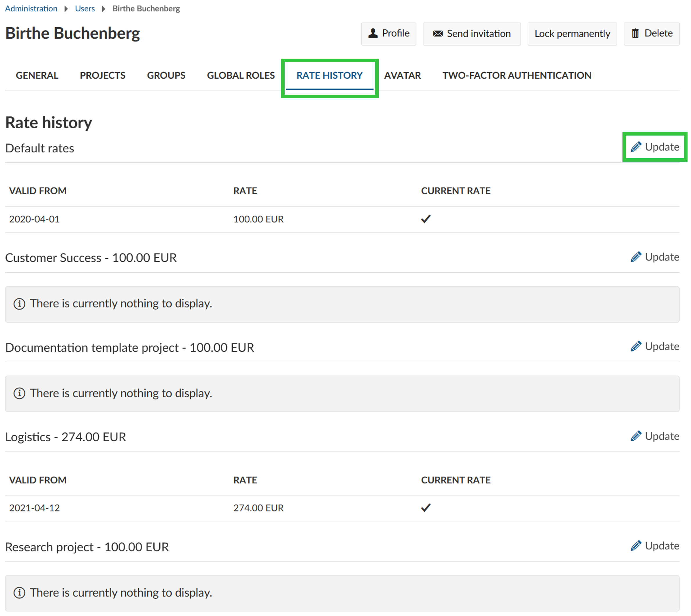This screenshot has height=616, width=691.
Task: Click the Send invitation button
Action: pyautogui.click(x=472, y=33)
